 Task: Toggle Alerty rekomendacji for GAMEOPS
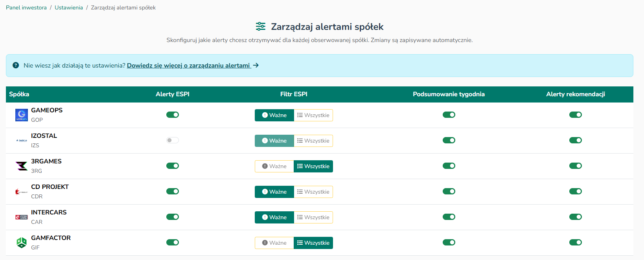(576, 115)
